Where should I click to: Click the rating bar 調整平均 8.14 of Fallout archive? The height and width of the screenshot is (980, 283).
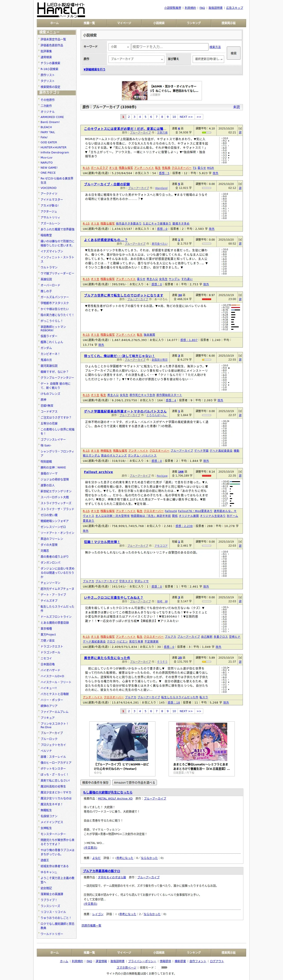[207, 475]
